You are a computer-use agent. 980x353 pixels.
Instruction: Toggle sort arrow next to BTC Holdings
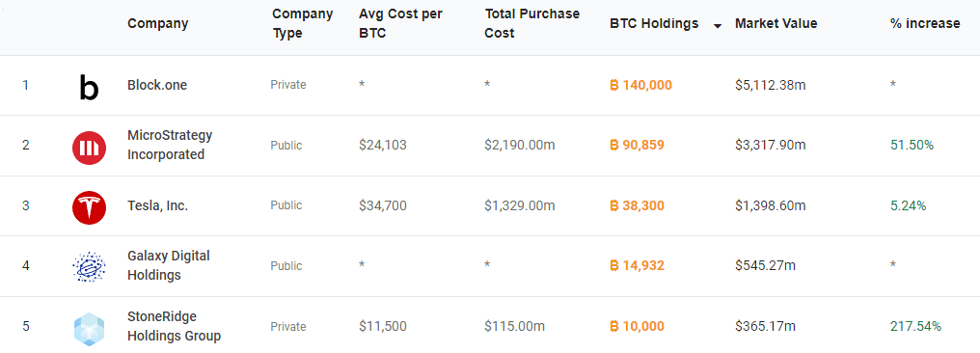(x=718, y=25)
